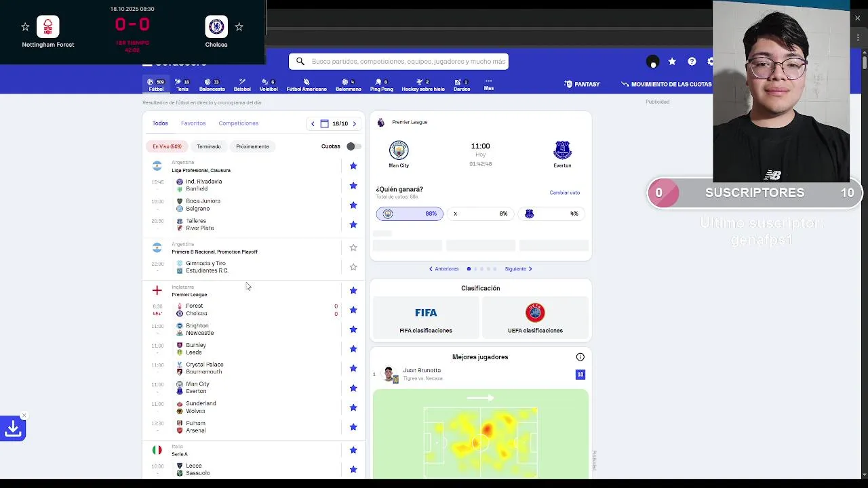
Task: Select the 88% Man City vote option
Action: pyautogui.click(x=410, y=213)
